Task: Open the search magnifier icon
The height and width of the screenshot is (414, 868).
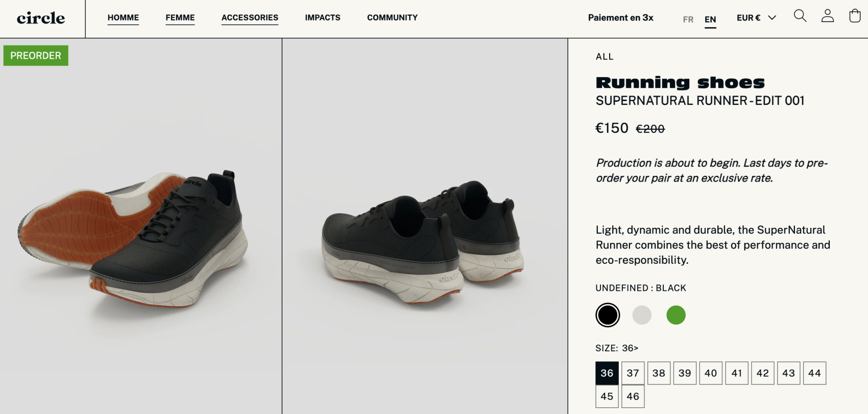Action: click(800, 16)
